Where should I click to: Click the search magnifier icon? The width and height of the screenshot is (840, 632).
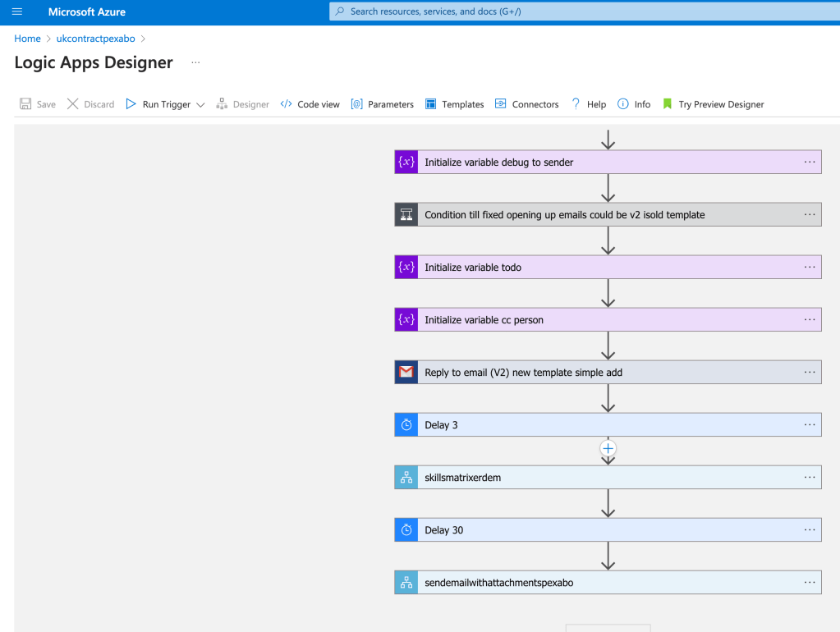point(340,11)
